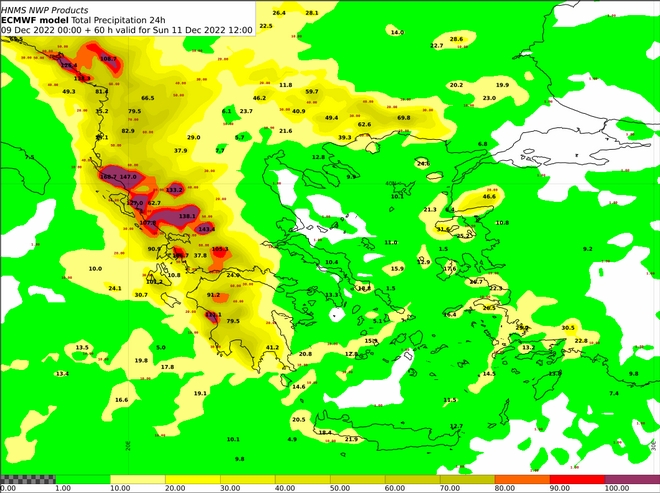Click the 69.8 precipitation value
The height and width of the screenshot is (493, 660).
[404, 118]
